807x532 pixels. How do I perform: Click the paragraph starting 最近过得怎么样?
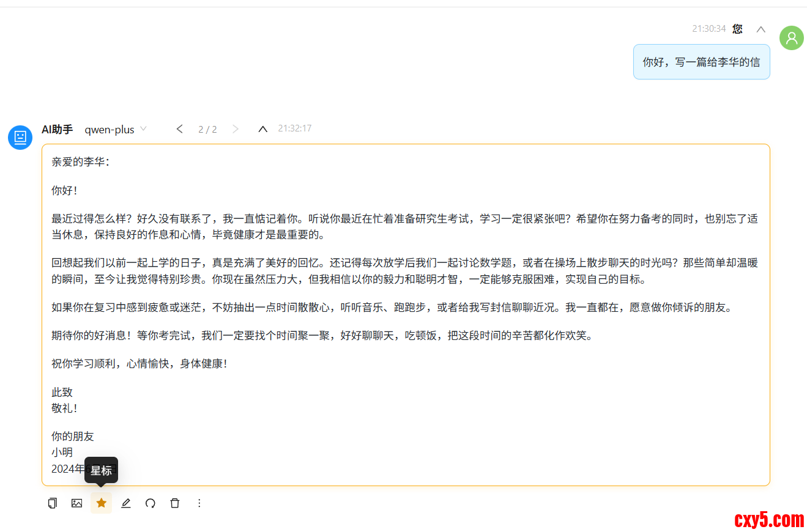pos(405,227)
